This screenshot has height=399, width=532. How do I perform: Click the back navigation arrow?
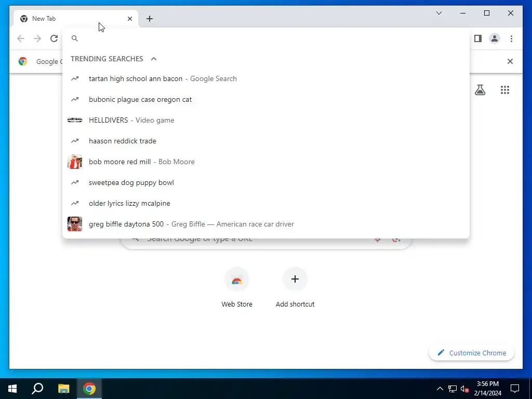21,38
